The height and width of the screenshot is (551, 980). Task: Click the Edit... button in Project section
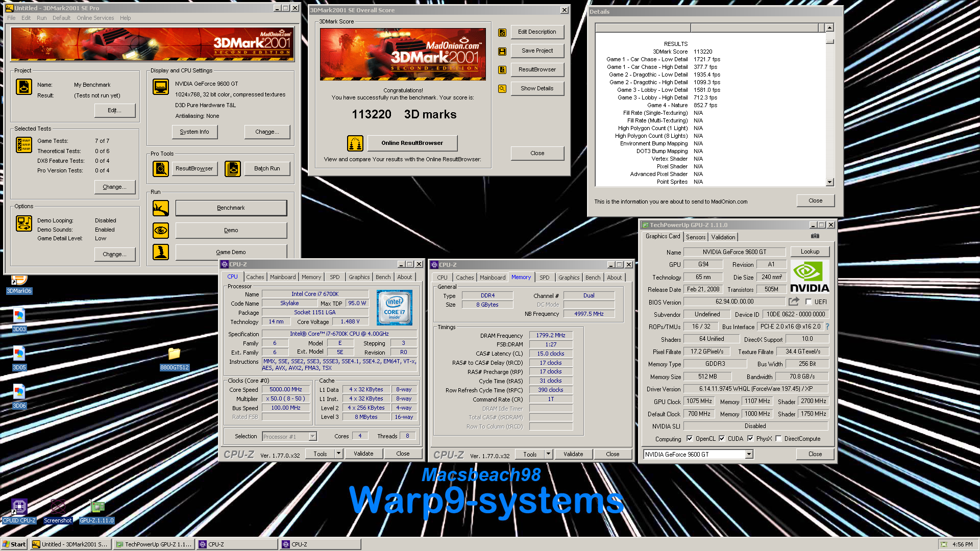[115, 111]
